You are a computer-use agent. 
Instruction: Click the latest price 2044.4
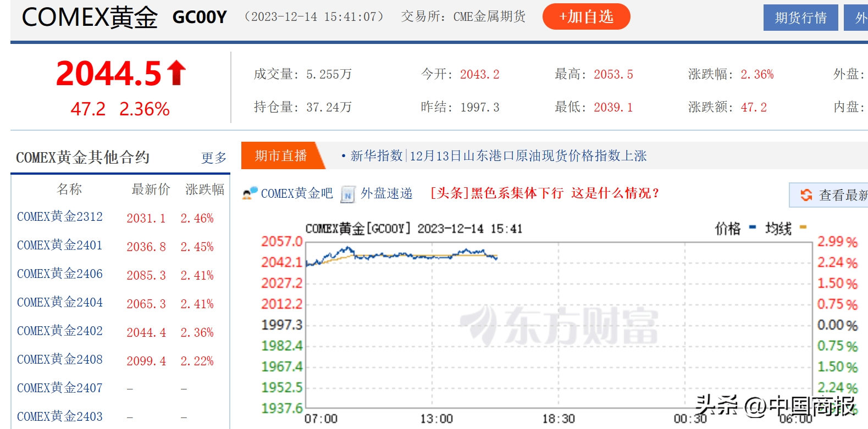coord(146,333)
